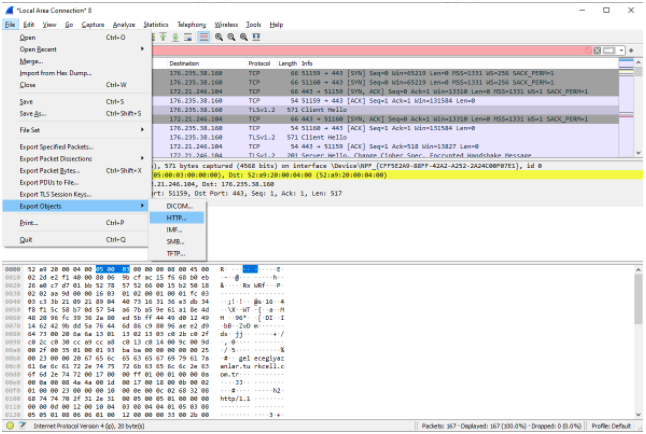The height and width of the screenshot is (434, 646).
Task: Select HTTP... export object option
Action: click(177, 218)
